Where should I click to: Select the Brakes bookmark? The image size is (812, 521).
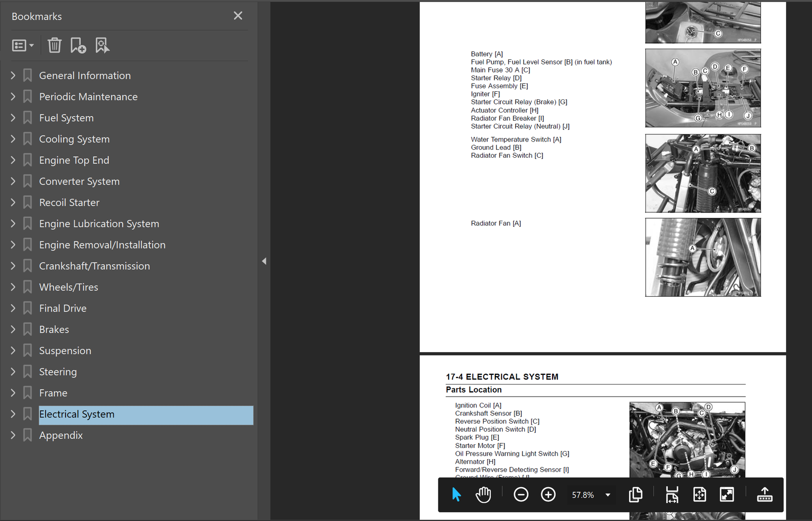coord(54,330)
